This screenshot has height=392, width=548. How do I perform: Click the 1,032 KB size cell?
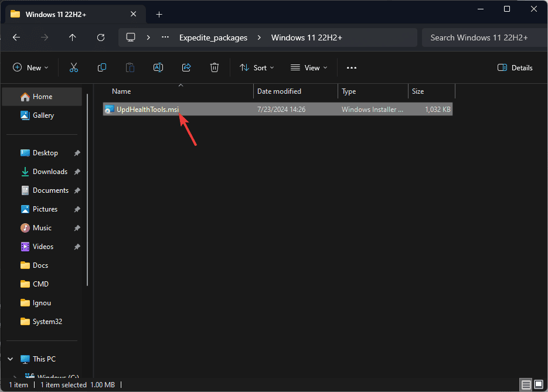pos(438,110)
